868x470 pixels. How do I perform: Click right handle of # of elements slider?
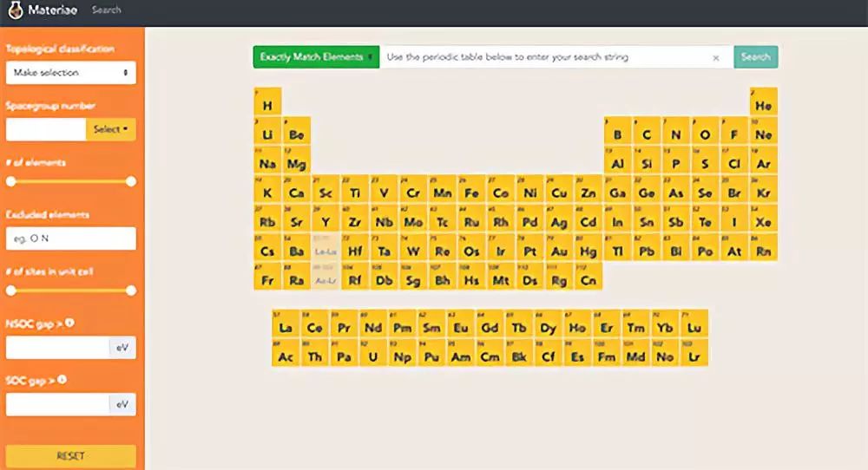[131, 181]
